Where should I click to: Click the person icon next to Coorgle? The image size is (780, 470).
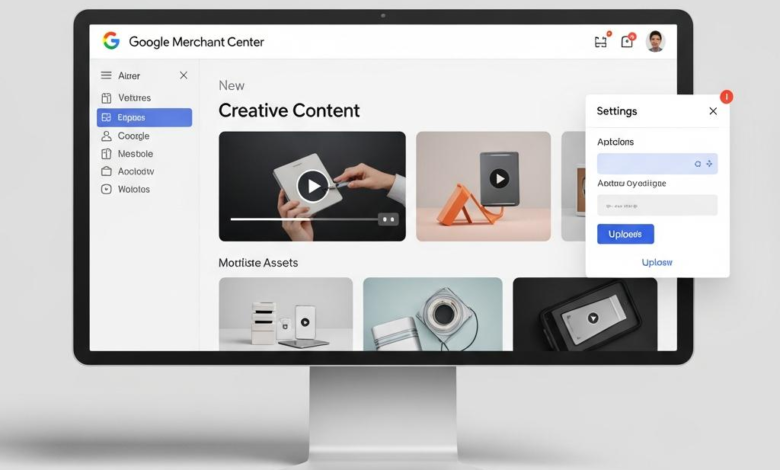click(x=106, y=136)
